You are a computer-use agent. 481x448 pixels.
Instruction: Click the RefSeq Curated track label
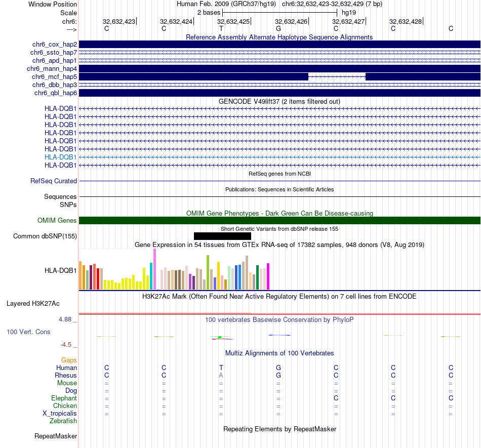pos(54,181)
